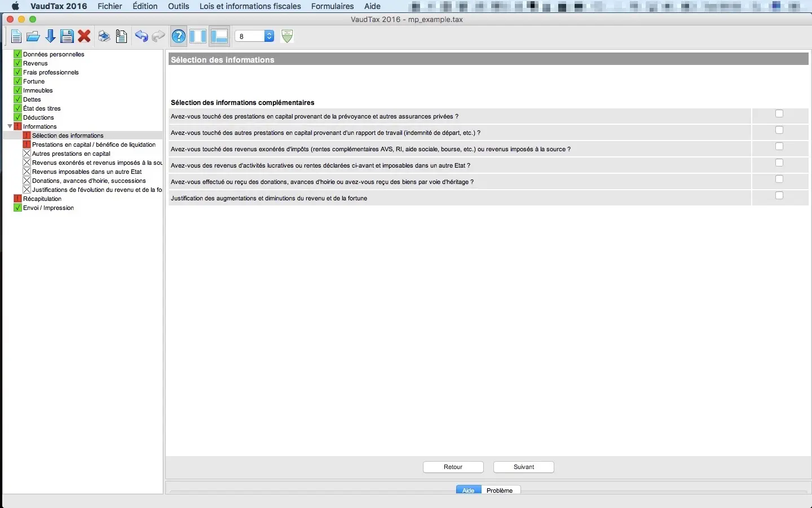Image resolution: width=812 pixels, height=508 pixels.
Task: Open Donations, avances d'hoirie, successions item
Action: [x=89, y=181]
